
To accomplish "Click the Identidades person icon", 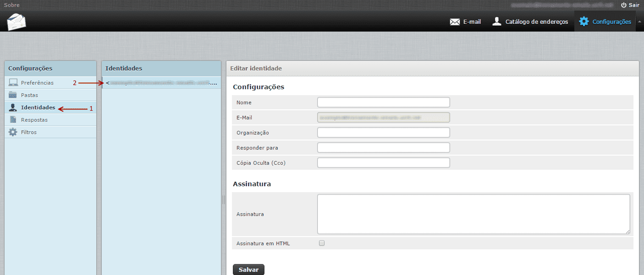I will (13, 108).
